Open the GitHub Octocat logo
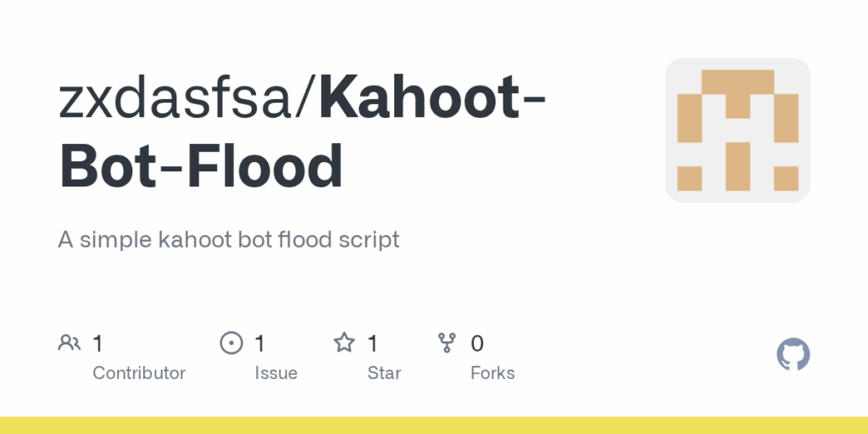The image size is (868, 434). click(793, 354)
